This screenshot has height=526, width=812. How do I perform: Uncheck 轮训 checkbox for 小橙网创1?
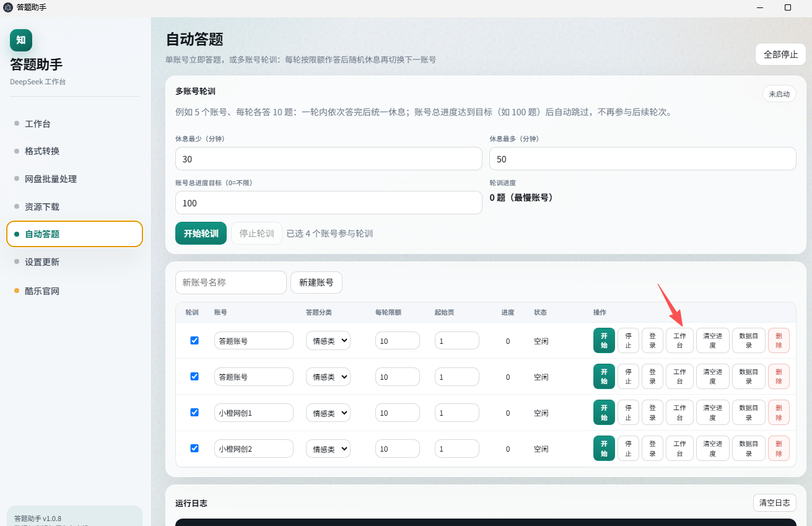[194, 412]
